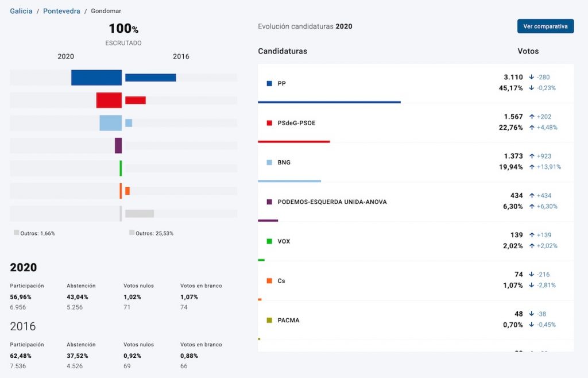Select the PODEMOS-ESQUERDA UNIDA-ANOVA row label
The image size is (588, 378).
coord(332,202)
